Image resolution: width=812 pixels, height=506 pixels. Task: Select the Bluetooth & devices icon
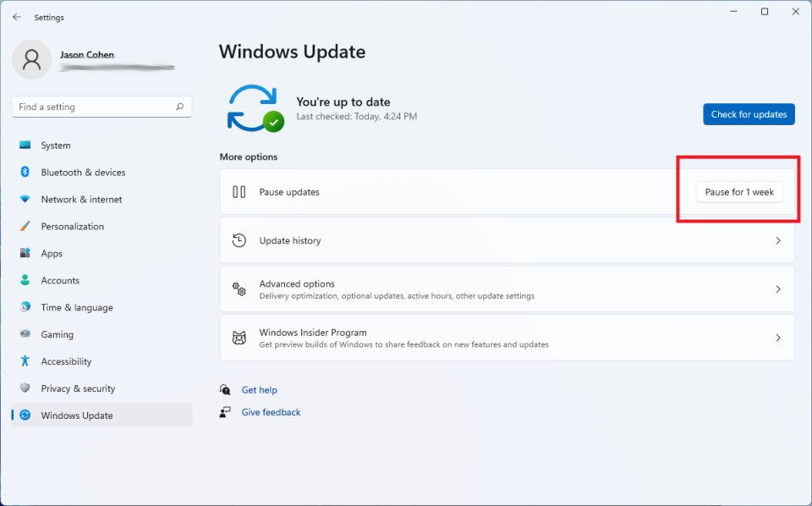(x=25, y=173)
